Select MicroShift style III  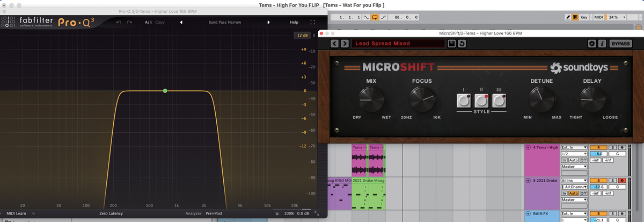click(500, 100)
